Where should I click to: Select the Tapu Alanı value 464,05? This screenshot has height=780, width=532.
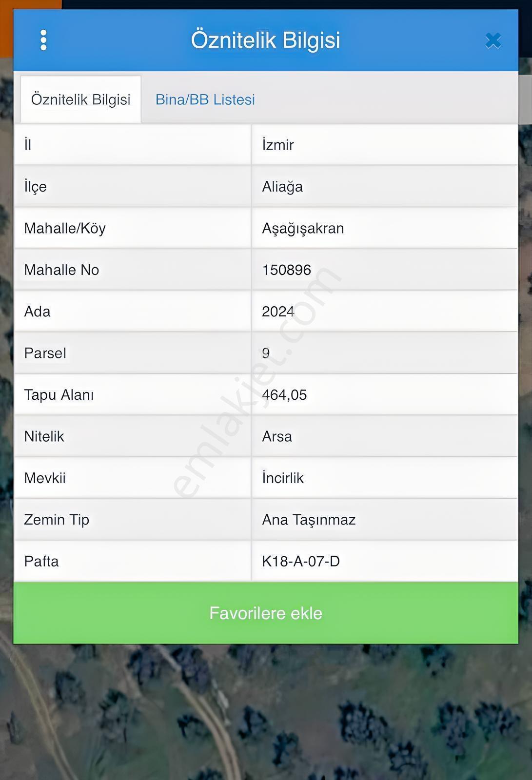click(x=284, y=395)
